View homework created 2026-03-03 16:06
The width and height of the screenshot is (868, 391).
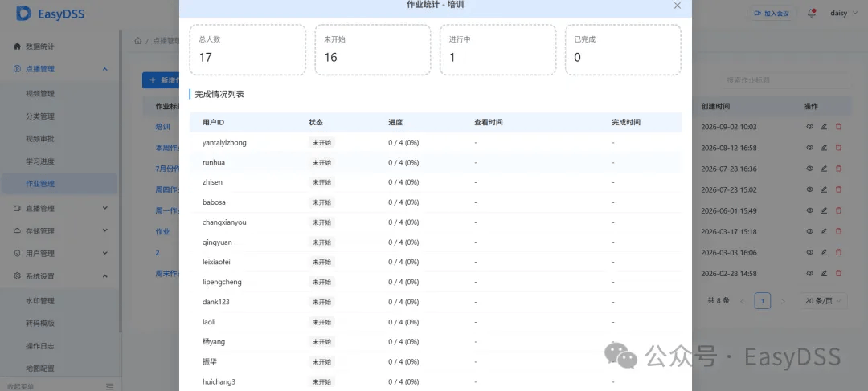click(x=809, y=253)
